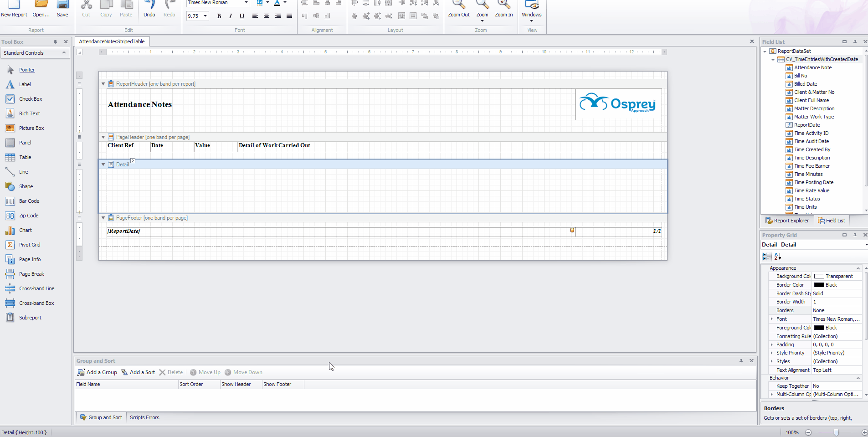
Task: Select the Pointer tool in Tool Box
Action: (x=27, y=70)
